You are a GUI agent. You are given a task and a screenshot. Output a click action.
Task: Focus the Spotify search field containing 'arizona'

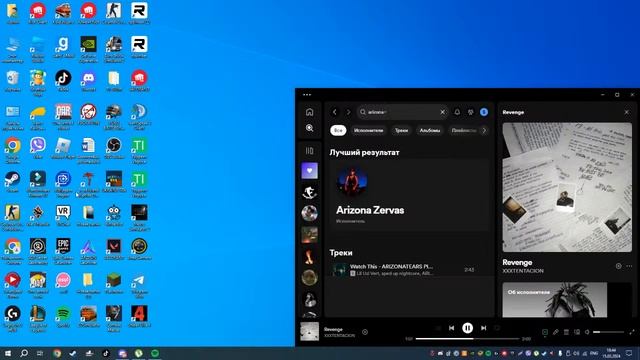tap(402, 112)
